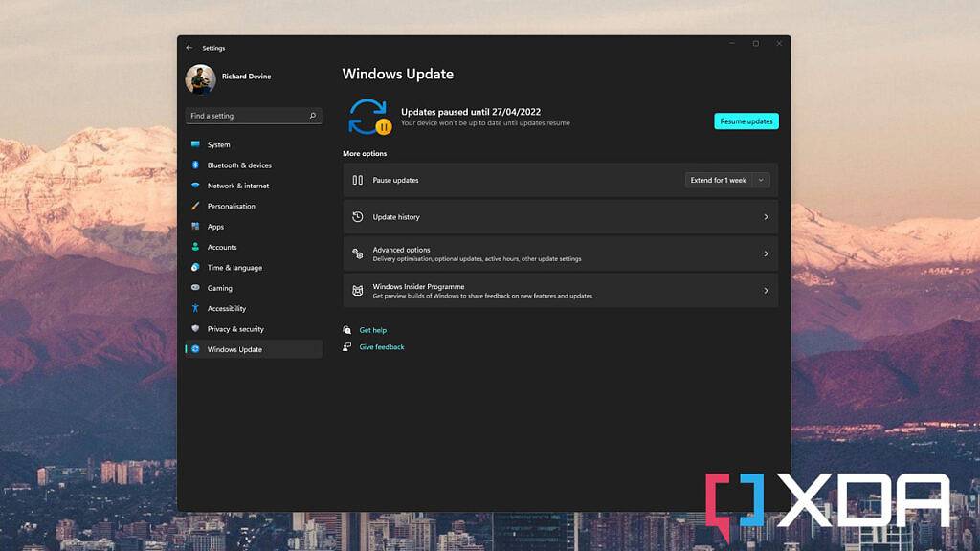Expand the Advanced options row
This screenshot has width=980, height=551.
(560, 253)
